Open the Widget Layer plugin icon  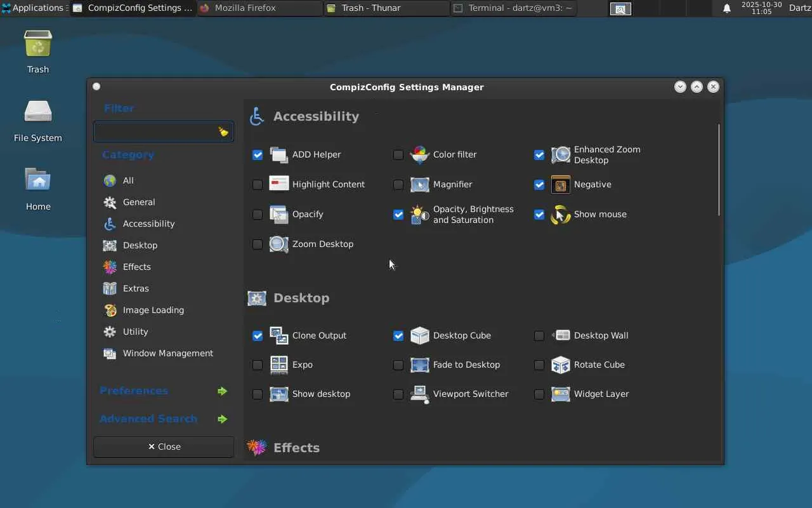pyautogui.click(x=561, y=394)
